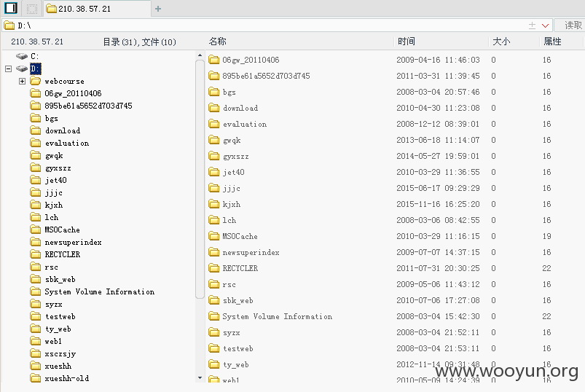This screenshot has width=585, height=392.
Task: Select 895be61a5652d703d745 in tree
Action: tap(88, 106)
